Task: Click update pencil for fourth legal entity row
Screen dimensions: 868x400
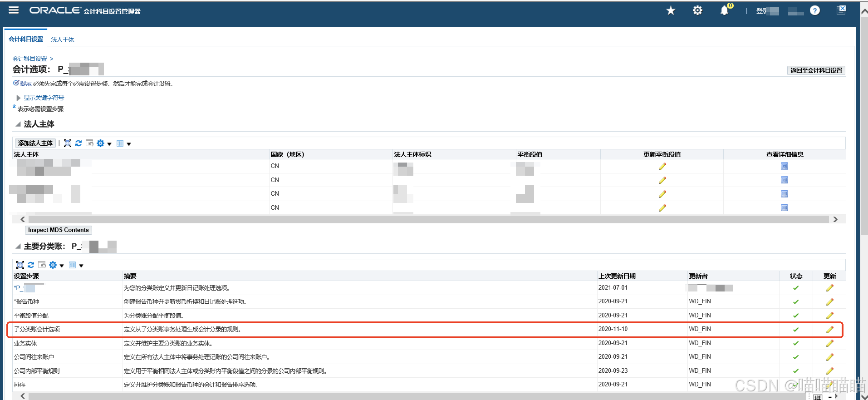Action: 662,208
